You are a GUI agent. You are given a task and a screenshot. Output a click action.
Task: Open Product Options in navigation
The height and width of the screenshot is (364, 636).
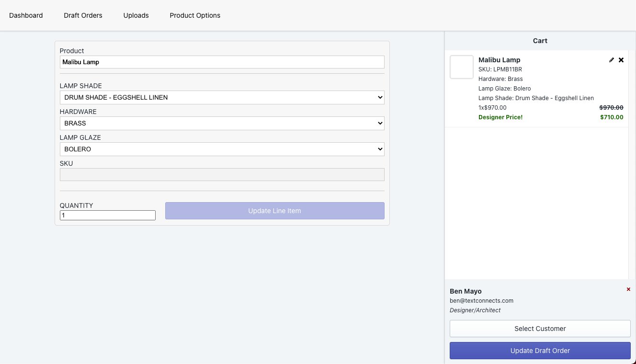tap(195, 15)
